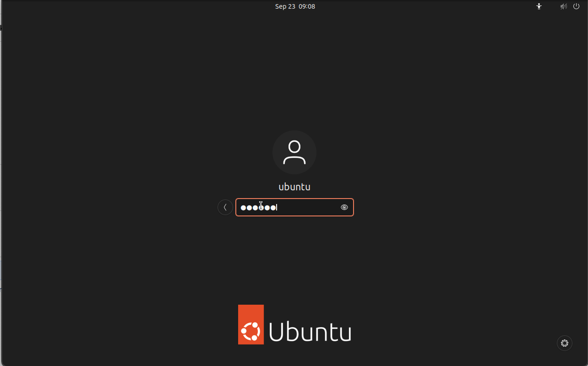The height and width of the screenshot is (366, 588).
Task: Click the third masked password dot
Action: point(256,208)
